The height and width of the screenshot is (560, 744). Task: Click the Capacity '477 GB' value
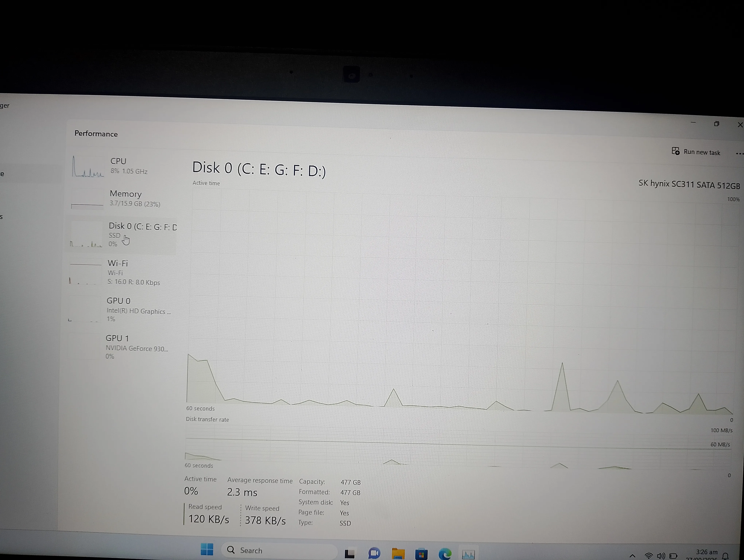tap(350, 482)
